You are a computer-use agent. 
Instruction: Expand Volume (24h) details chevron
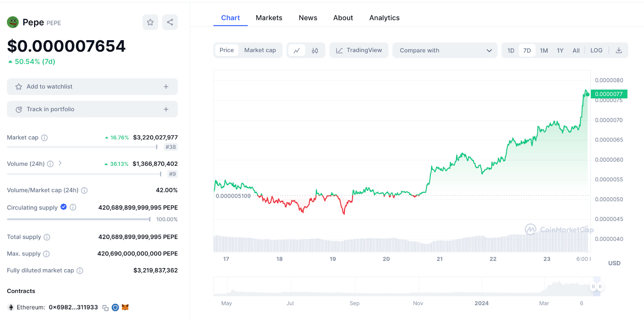60,163
